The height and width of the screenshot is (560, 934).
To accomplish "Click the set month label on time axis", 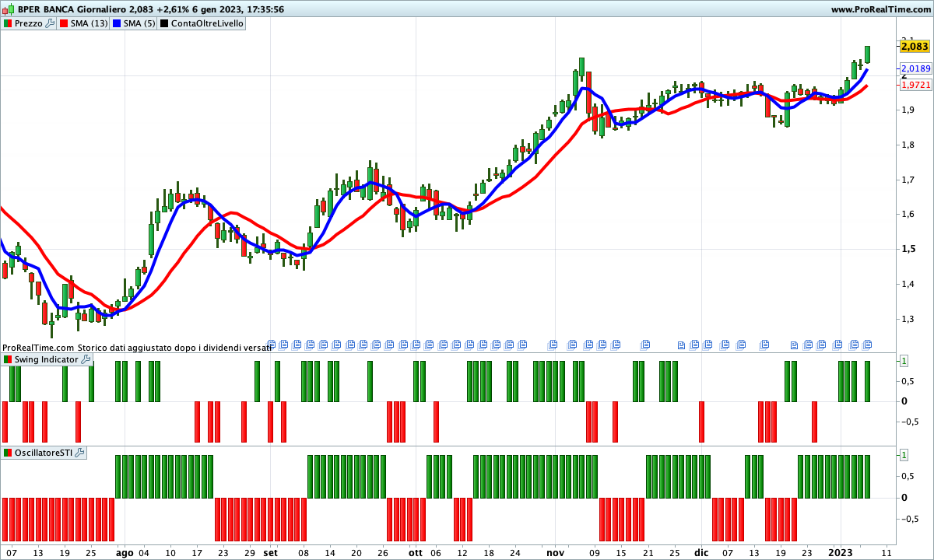I will [x=270, y=553].
